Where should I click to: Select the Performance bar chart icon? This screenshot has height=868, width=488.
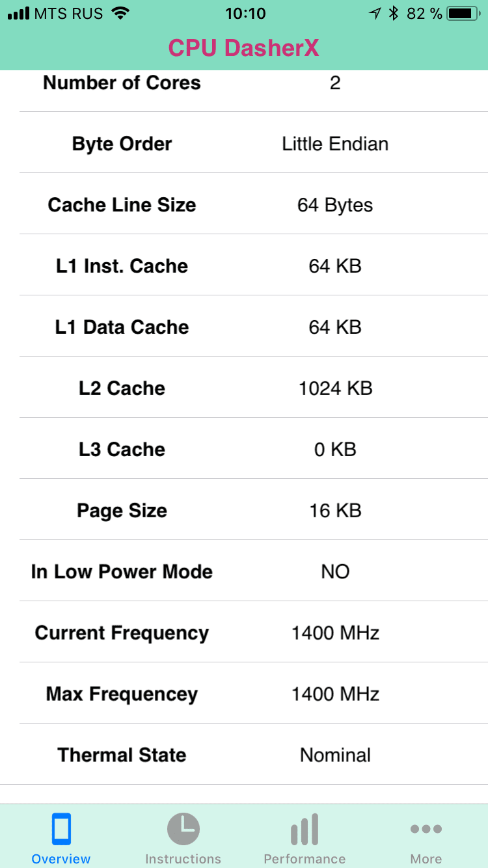[x=305, y=829]
